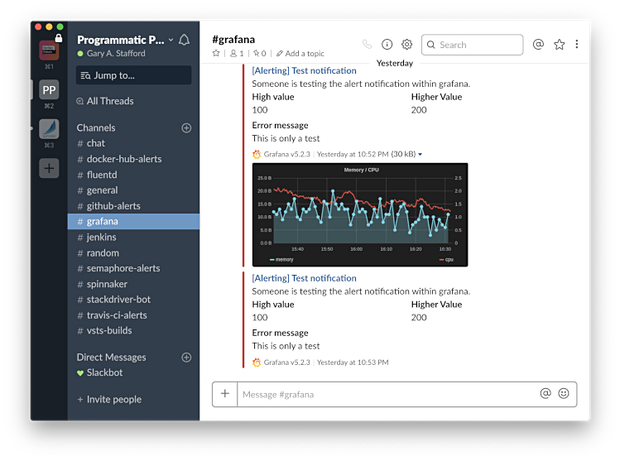The height and width of the screenshot is (461, 620).
Task: Focus the Message #grafana input
Action: point(388,394)
